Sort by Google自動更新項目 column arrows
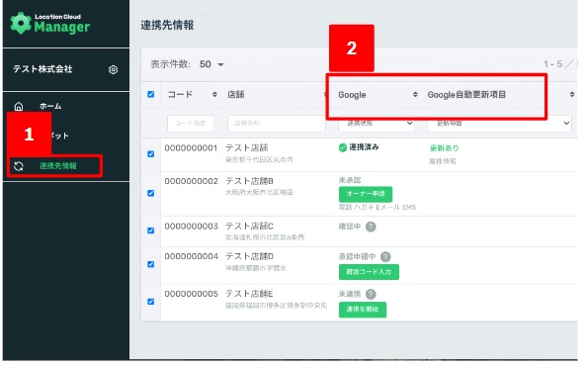Screen dimensions: 588x366 572,95
